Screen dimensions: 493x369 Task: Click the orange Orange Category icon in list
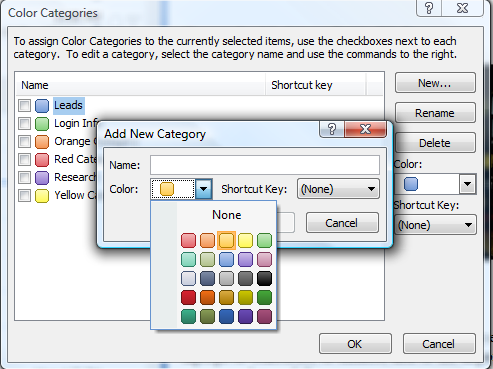tap(42, 142)
